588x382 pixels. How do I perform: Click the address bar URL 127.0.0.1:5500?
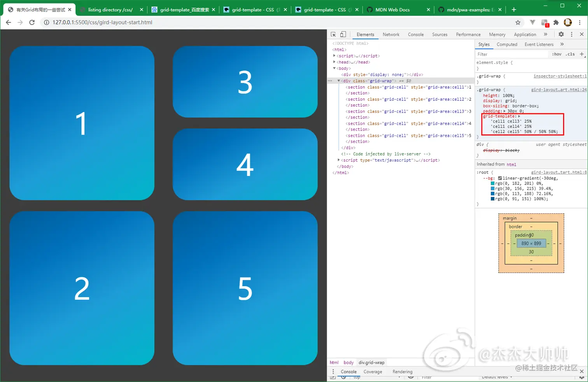[x=102, y=22]
